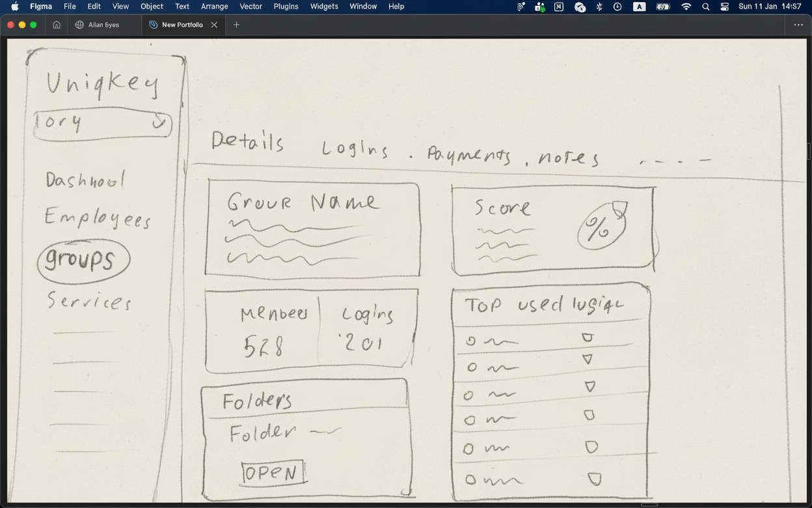Viewport: 812px width, 508px height.
Task: Click the sketched OPEN button
Action: point(273,473)
